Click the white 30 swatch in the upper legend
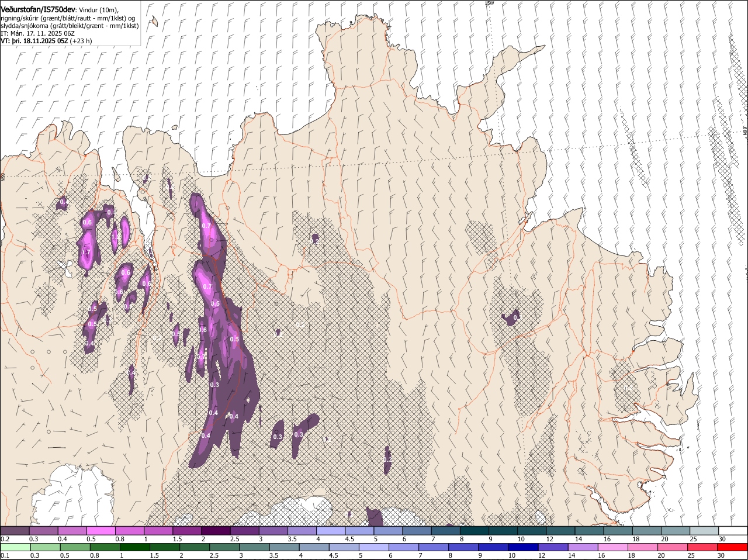The image size is (748, 560). (x=733, y=531)
